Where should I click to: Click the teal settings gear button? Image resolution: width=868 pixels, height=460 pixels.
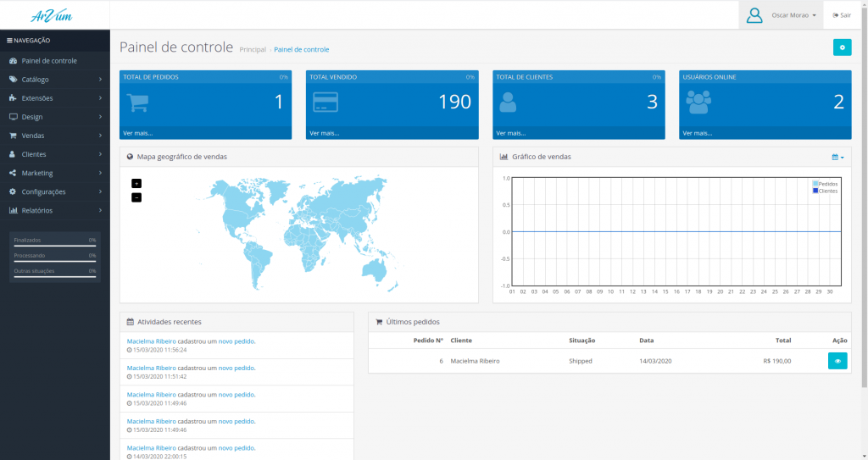(x=842, y=47)
